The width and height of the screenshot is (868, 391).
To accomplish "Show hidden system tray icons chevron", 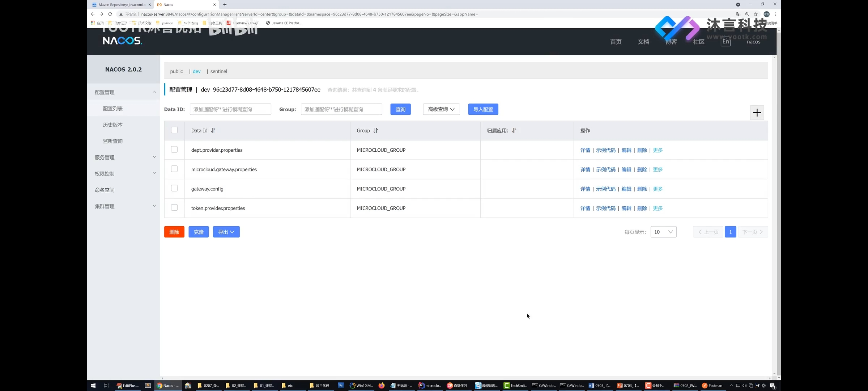I will (731, 386).
